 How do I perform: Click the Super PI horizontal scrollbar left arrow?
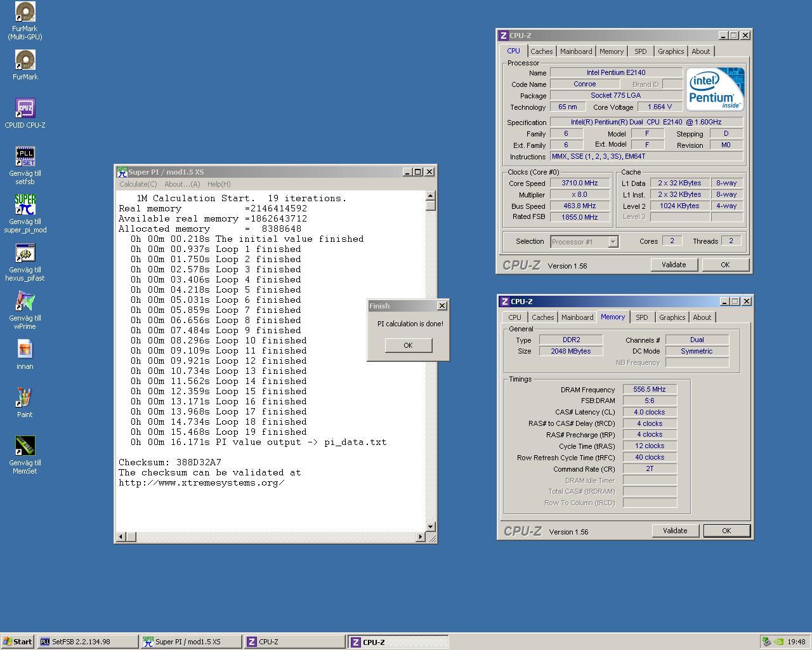coord(121,537)
